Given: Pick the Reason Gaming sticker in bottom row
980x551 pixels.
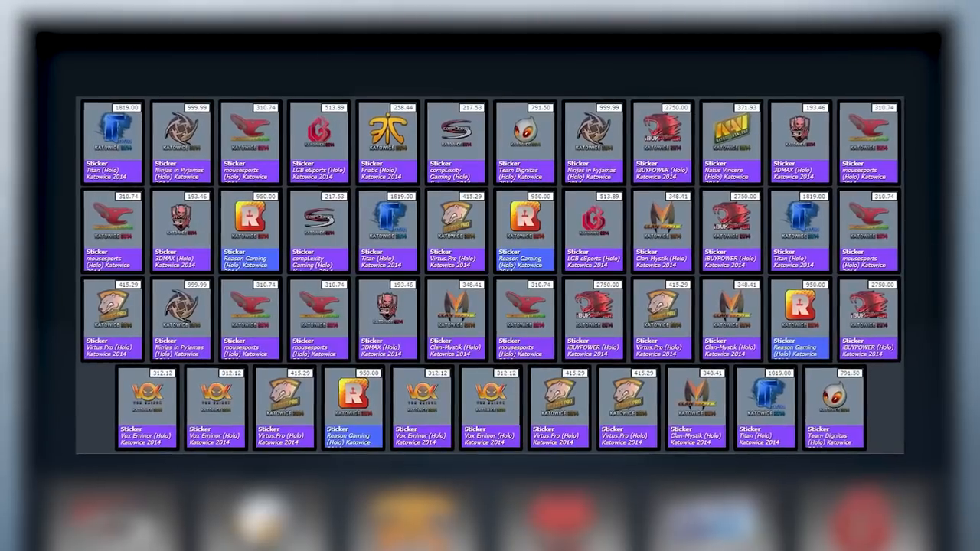Looking at the screenshot, I should pyautogui.click(x=353, y=407).
